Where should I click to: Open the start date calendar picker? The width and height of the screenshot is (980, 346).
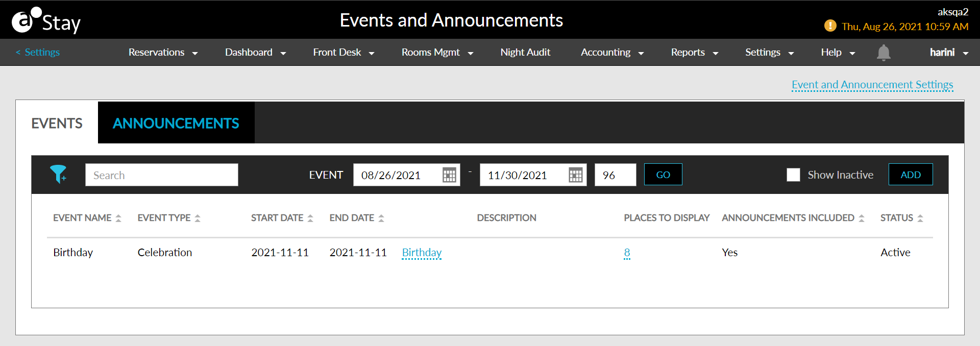(449, 175)
